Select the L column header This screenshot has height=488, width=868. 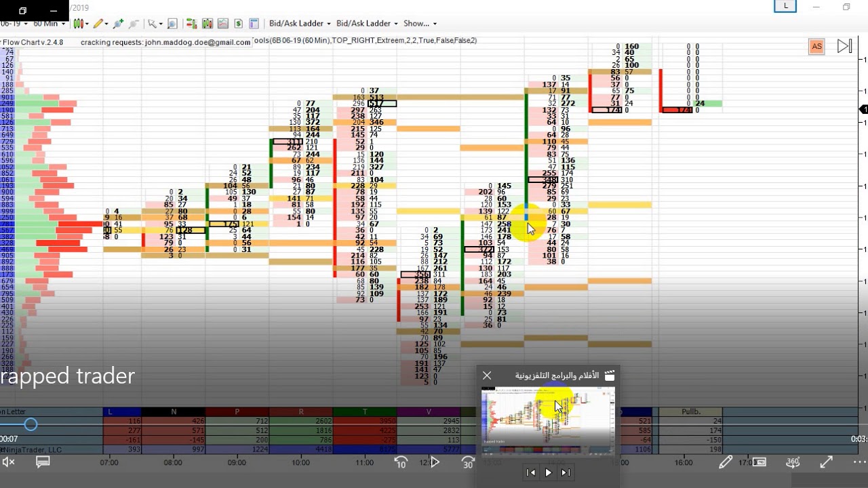click(x=122, y=411)
